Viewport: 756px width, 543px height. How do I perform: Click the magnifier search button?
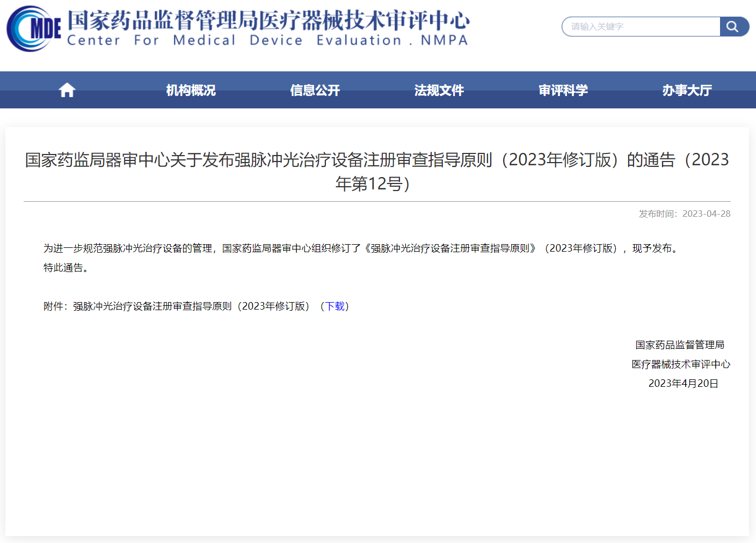coord(733,27)
